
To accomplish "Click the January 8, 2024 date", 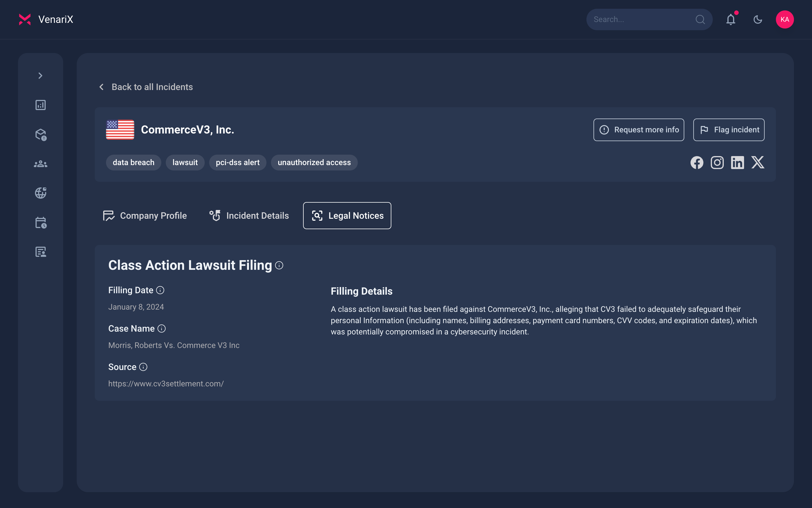I will 136,307.
